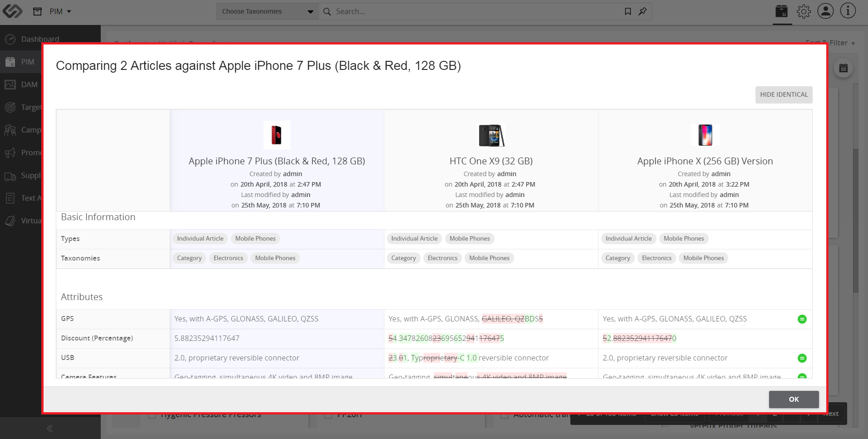
Task: Click the page scrollbar on right
Action: tap(856, 220)
